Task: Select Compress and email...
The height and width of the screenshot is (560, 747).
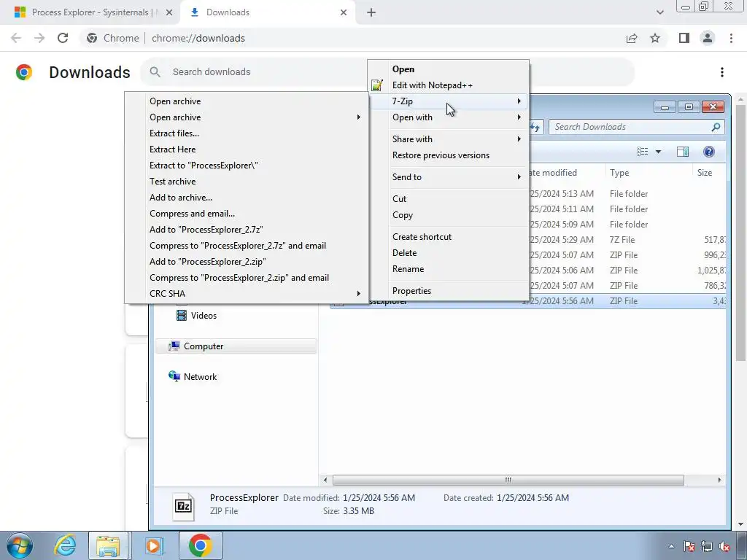Action: pyautogui.click(x=247, y=214)
